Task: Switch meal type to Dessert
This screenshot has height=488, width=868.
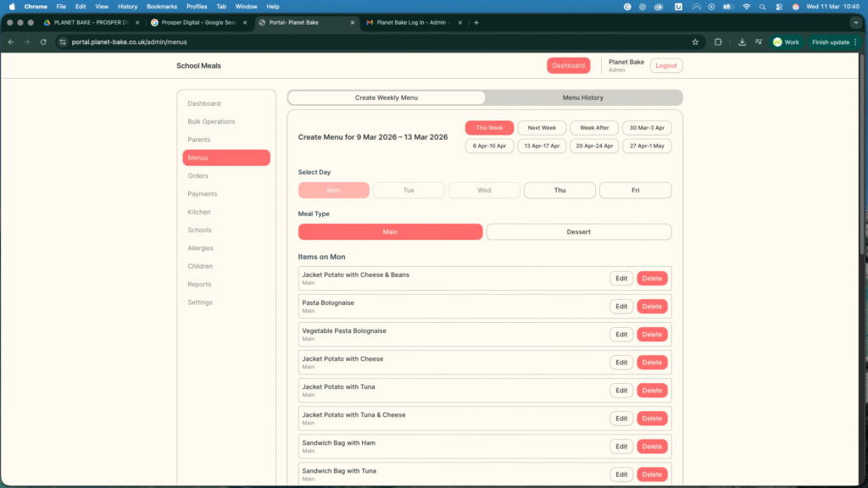Action: (578, 232)
